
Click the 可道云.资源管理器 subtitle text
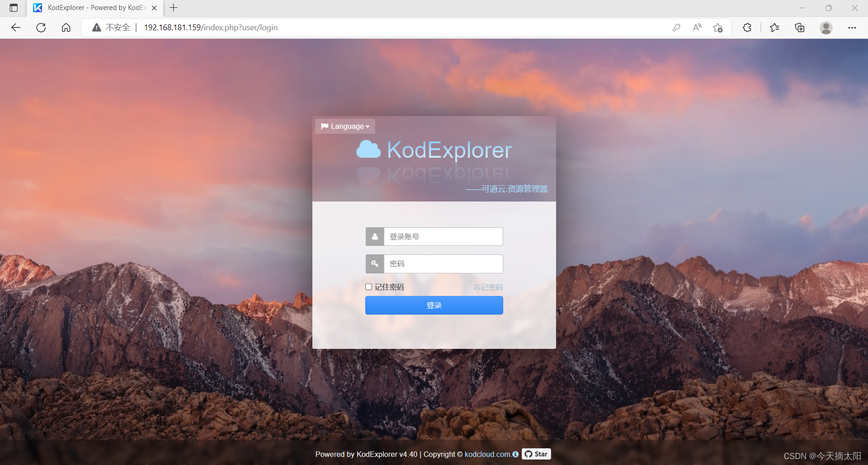click(514, 189)
